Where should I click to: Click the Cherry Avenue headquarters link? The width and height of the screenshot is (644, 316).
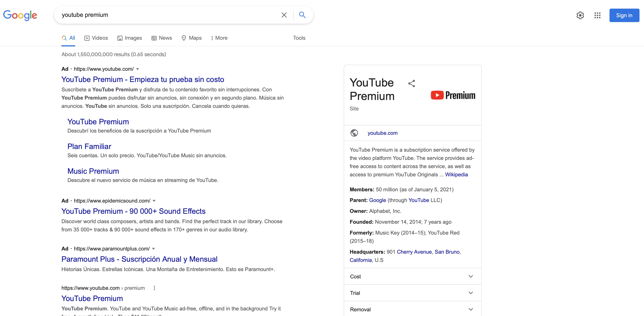click(x=414, y=252)
